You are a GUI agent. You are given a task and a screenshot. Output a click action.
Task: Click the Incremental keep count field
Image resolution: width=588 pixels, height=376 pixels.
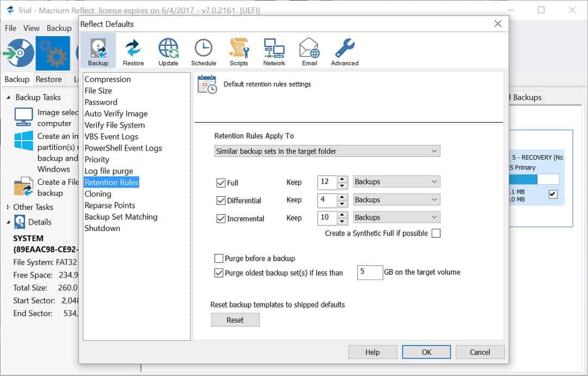327,217
